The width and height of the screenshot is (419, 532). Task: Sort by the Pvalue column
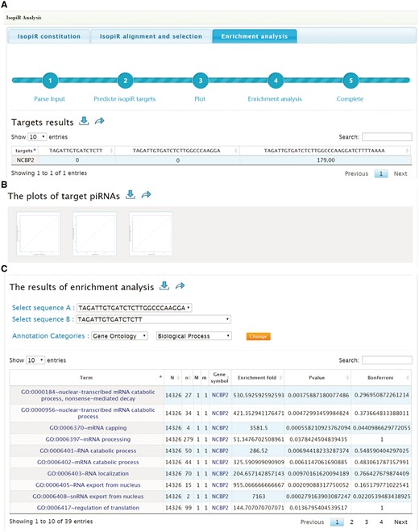(x=317, y=377)
